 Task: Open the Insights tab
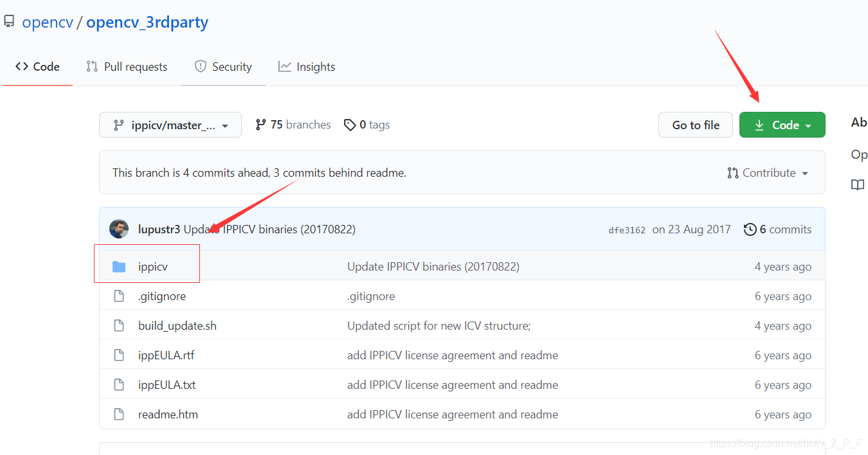click(x=307, y=67)
